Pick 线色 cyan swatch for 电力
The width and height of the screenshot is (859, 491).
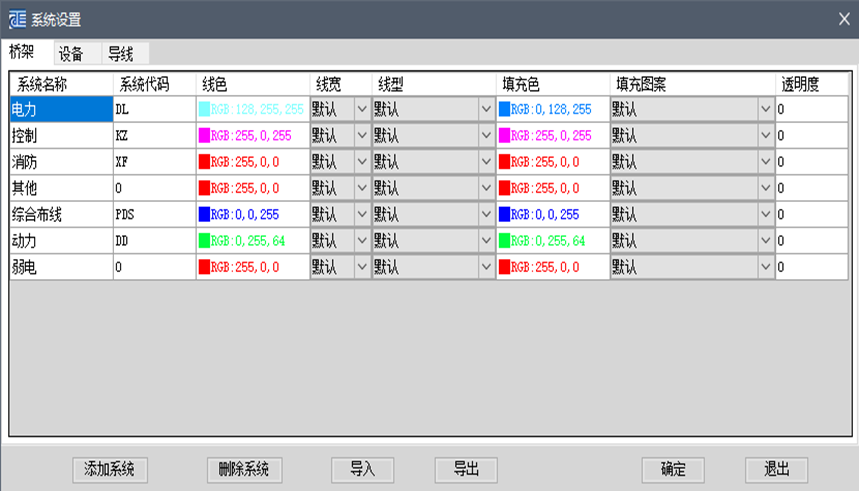pyautogui.click(x=204, y=109)
